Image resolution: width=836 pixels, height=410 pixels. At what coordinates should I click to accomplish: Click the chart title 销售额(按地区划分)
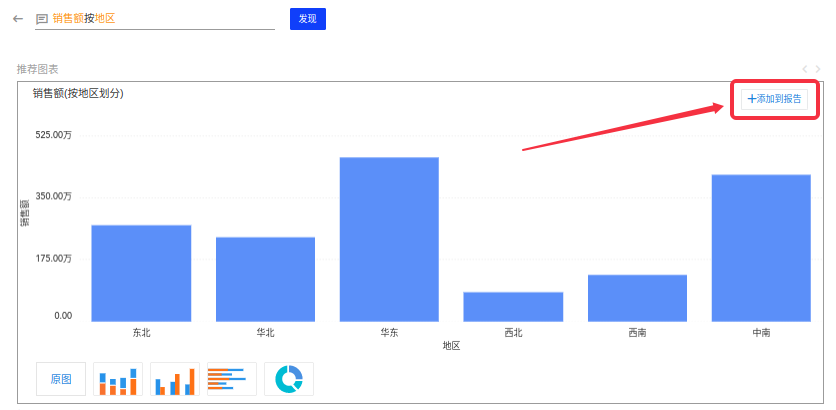pyautogui.click(x=78, y=94)
